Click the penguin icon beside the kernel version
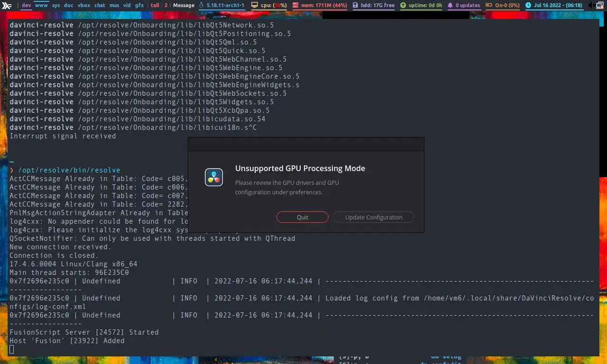Image resolution: width=607 pixels, height=364 pixels. [201, 5]
